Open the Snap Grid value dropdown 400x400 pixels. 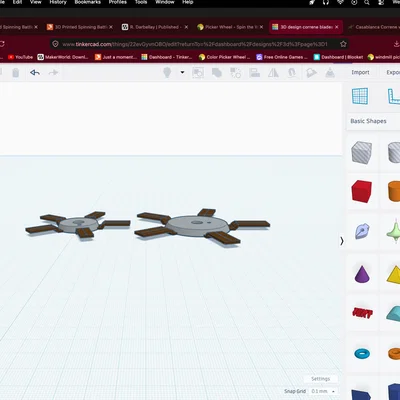[x=323, y=391]
